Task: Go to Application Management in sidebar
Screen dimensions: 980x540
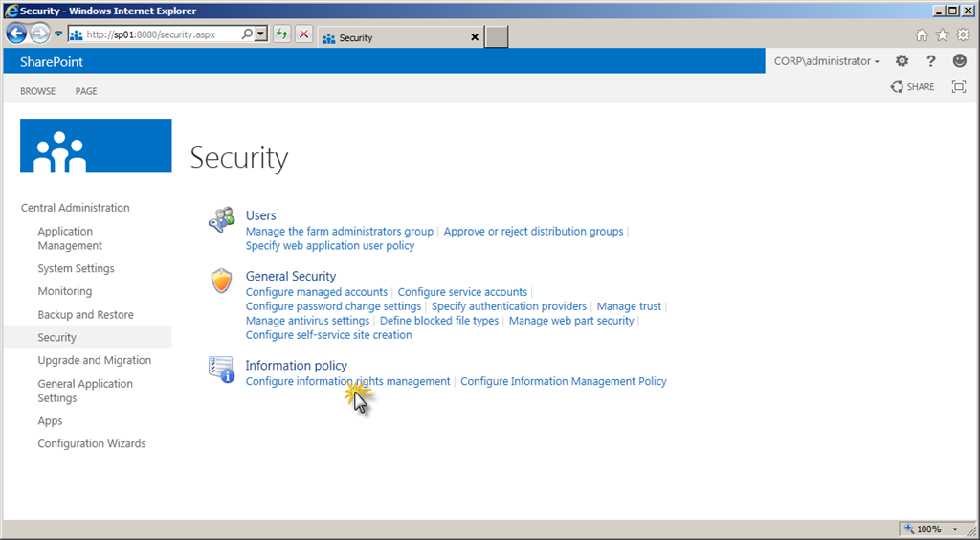Action: [x=69, y=238]
